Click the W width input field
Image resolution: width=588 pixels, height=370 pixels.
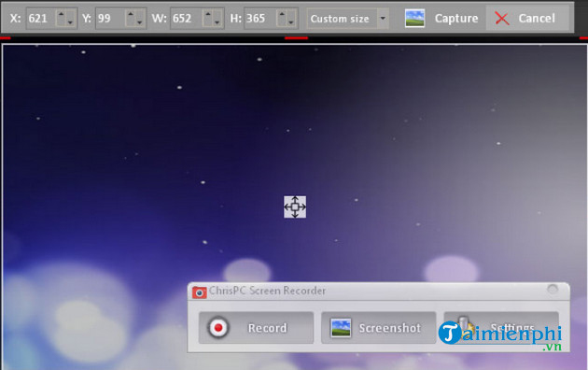(x=186, y=19)
